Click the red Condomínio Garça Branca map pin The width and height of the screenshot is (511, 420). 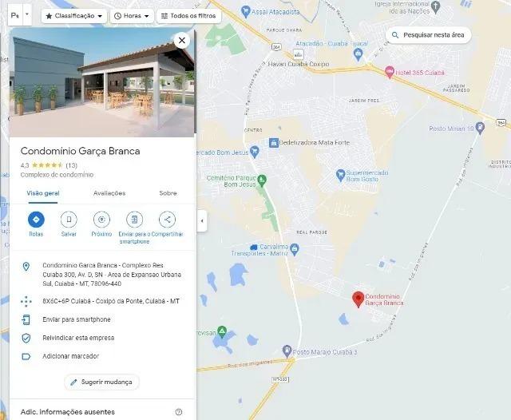tap(358, 299)
